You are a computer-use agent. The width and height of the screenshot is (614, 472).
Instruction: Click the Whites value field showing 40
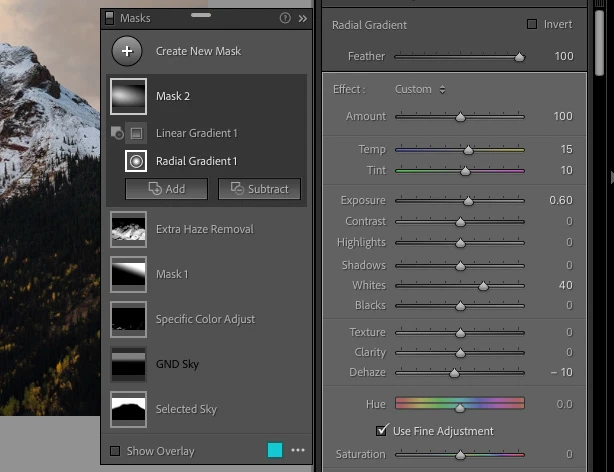pos(566,285)
